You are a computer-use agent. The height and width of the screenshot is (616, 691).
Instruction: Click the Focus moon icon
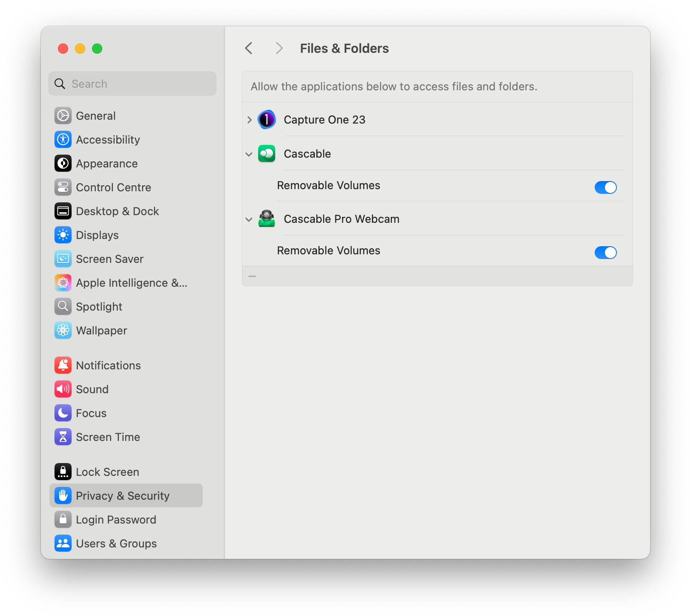(63, 413)
